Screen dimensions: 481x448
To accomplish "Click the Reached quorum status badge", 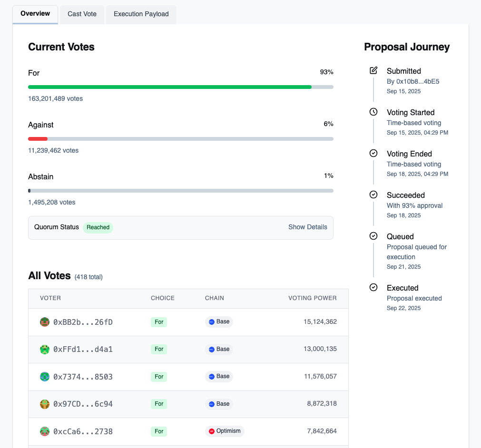I will [x=98, y=227].
